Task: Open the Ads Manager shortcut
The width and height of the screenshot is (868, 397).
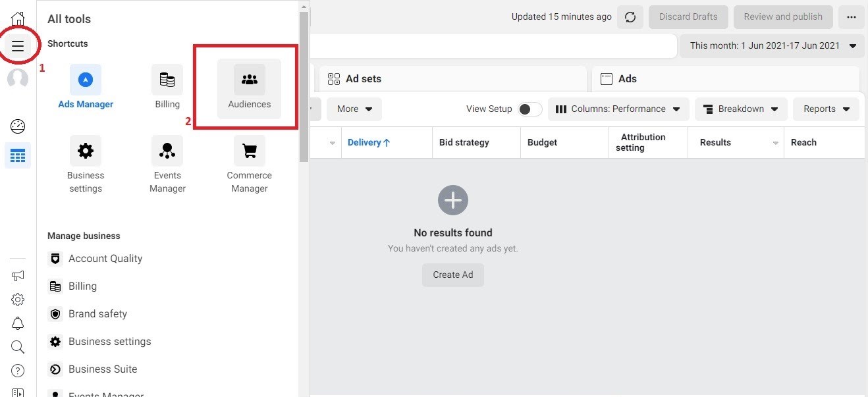Action: 86,80
